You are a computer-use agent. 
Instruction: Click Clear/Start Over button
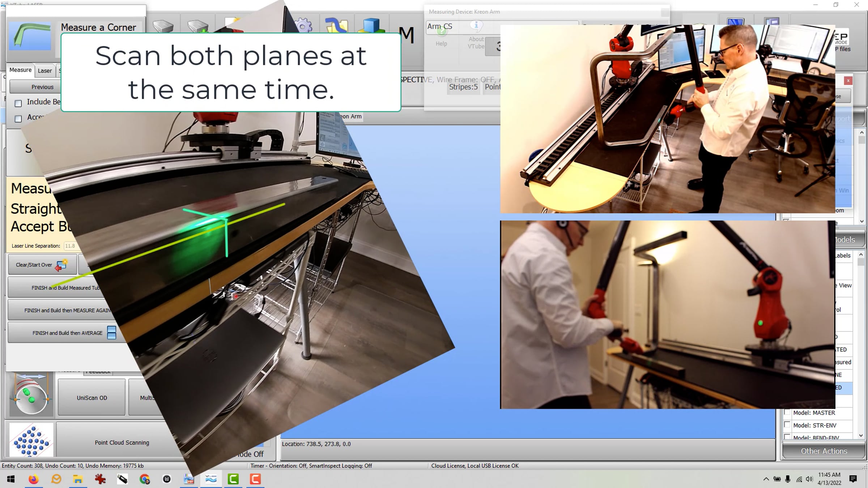pos(42,265)
